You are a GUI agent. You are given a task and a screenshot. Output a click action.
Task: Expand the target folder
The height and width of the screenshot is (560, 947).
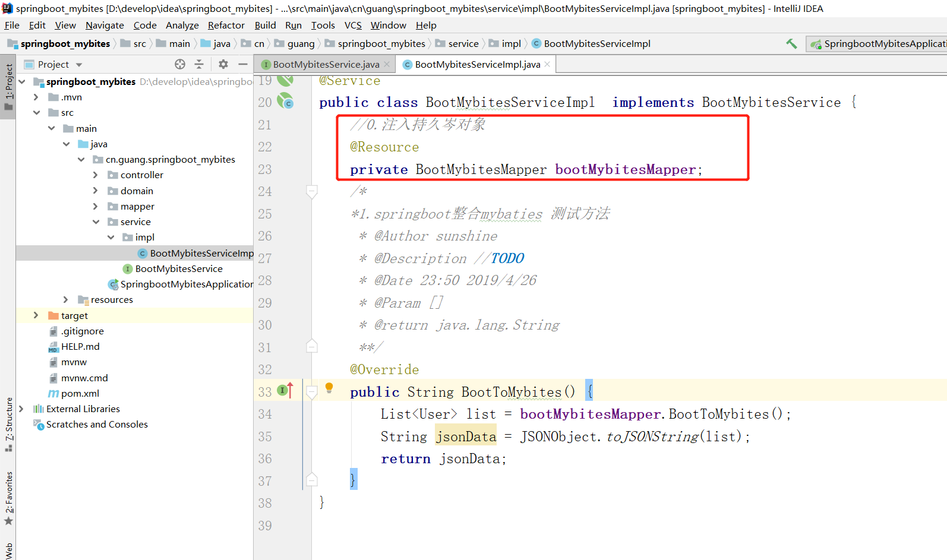(36, 315)
